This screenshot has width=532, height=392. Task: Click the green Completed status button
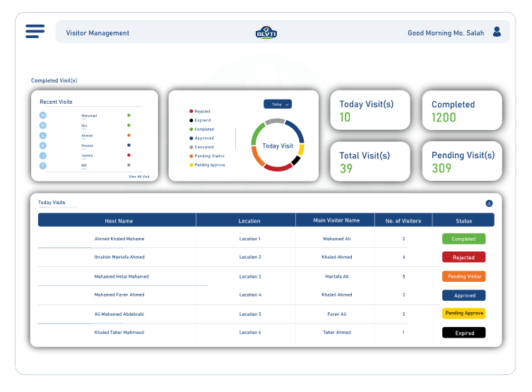pyautogui.click(x=463, y=239)
